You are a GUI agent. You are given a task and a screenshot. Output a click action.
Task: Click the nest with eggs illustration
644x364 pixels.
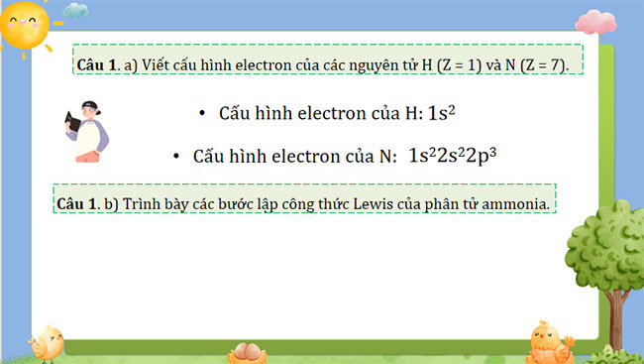[248, 354]
